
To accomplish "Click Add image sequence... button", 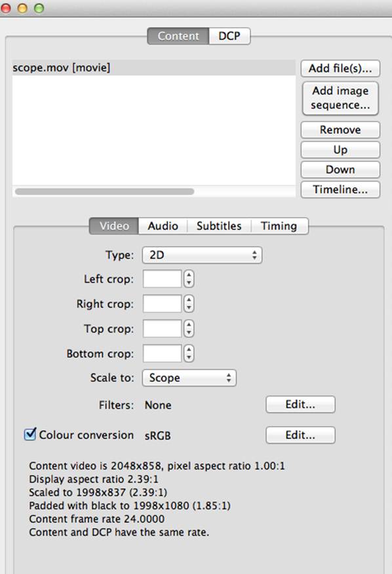I will click(340, 98).
